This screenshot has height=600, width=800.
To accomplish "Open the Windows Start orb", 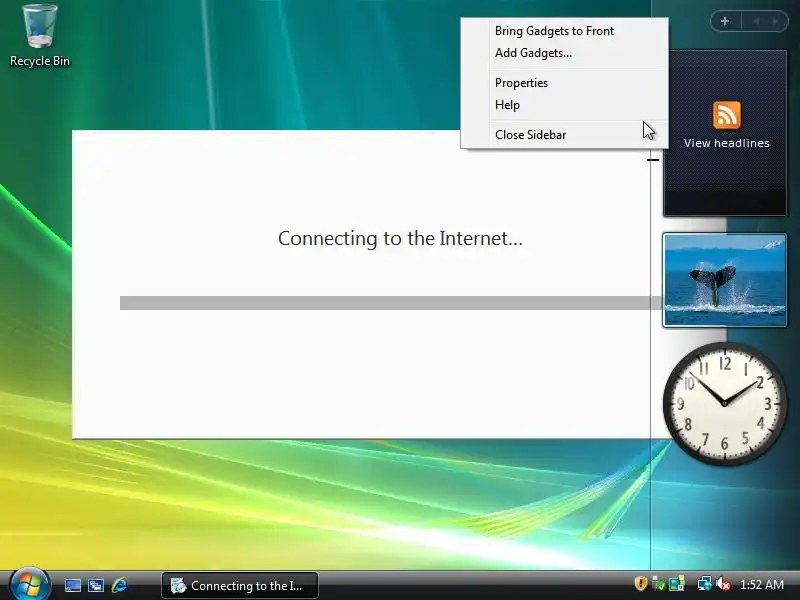I will [x=29, y=584].
